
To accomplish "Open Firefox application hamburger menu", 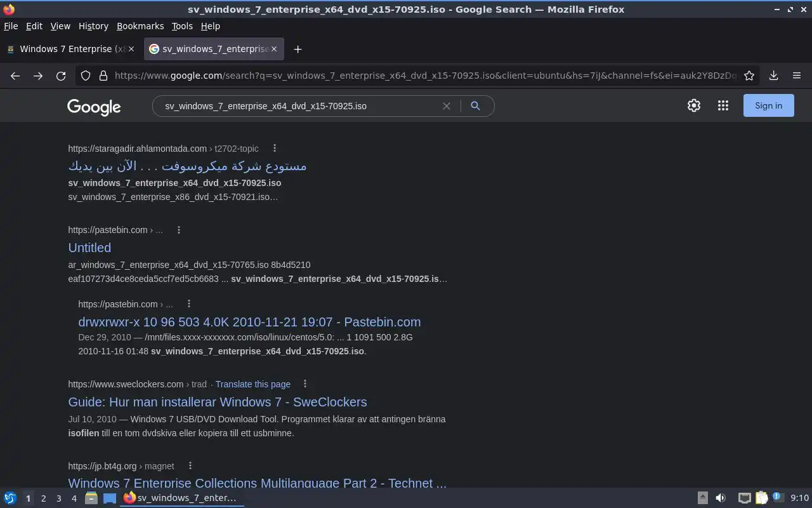I will pos(797,76).
